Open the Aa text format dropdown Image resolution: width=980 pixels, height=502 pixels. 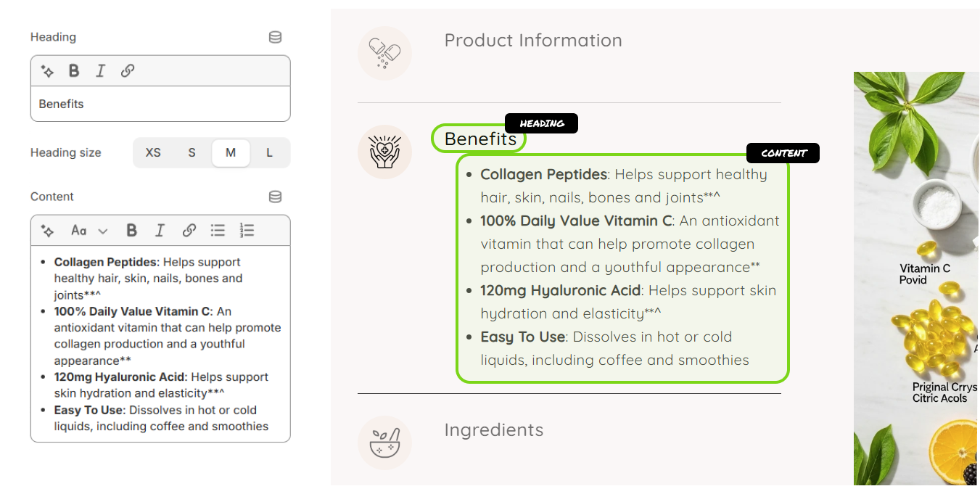pos(89,231)
